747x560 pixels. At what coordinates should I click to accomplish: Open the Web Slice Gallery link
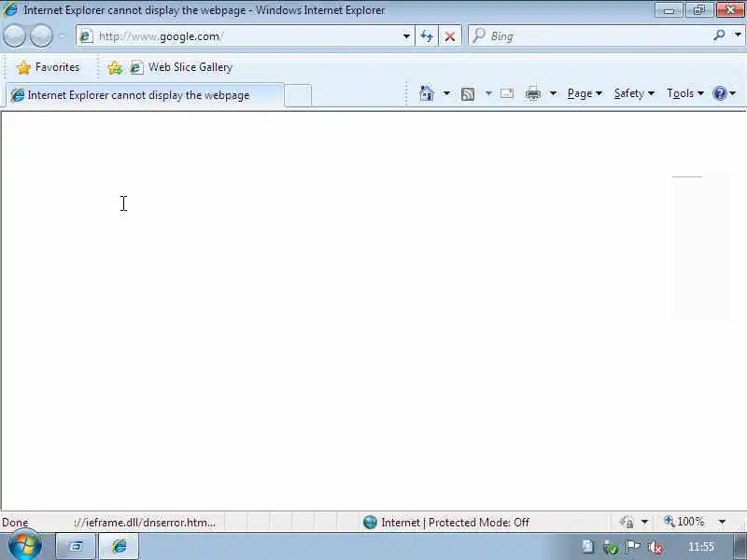tap(181, 67)
